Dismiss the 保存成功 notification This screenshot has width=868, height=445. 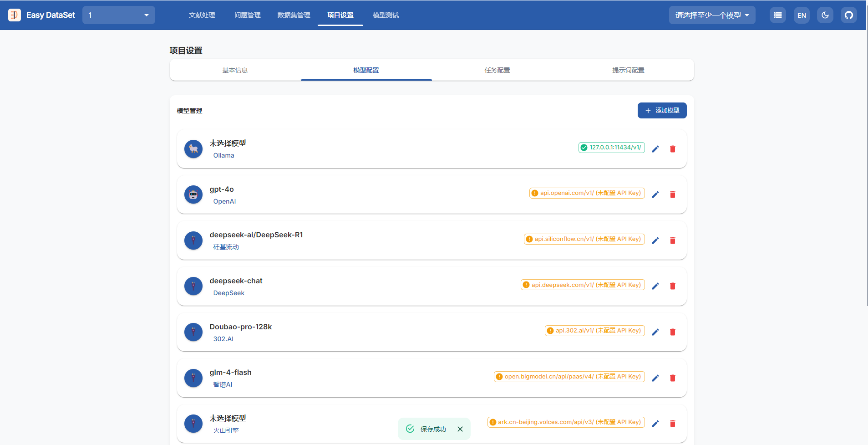coord(460,429)
